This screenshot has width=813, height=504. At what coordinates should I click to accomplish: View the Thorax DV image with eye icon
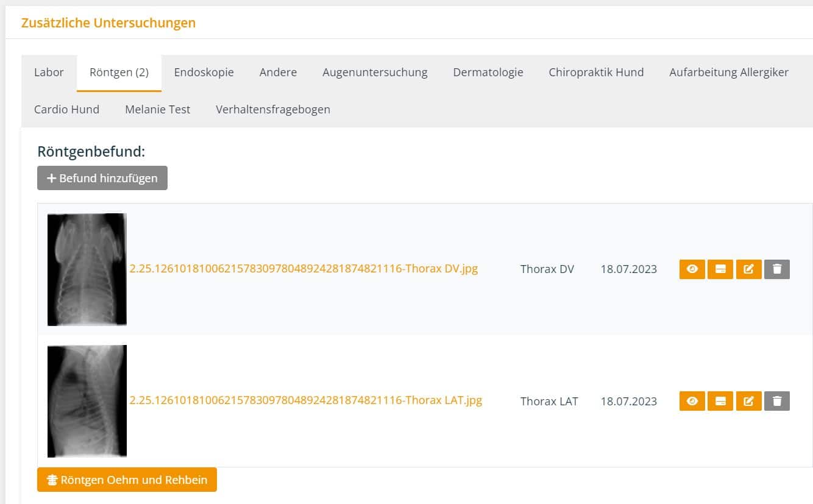(x=692, y=269)
